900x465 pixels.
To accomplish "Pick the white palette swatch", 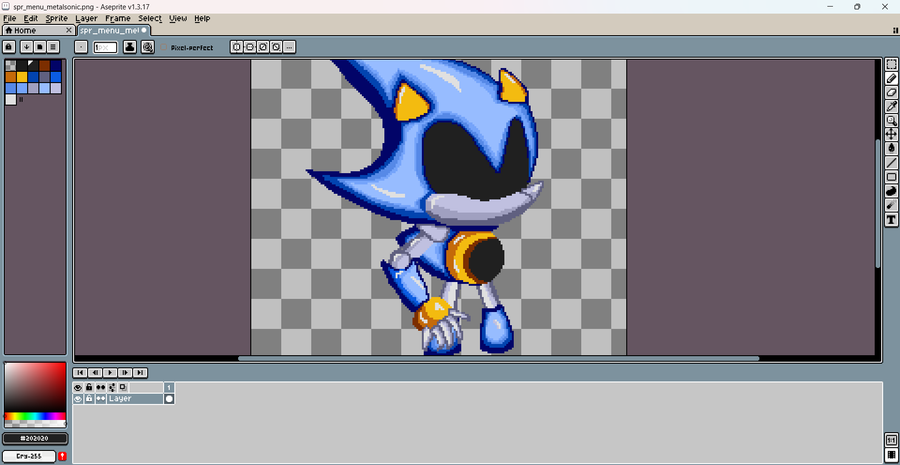I will (11, 100).
